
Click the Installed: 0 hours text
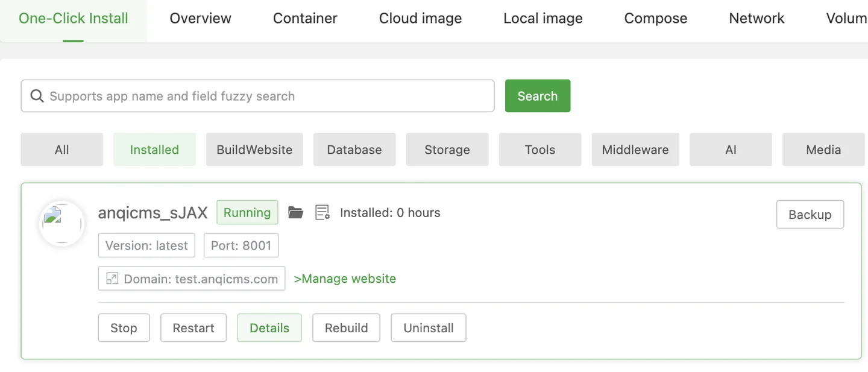(390, 212)
